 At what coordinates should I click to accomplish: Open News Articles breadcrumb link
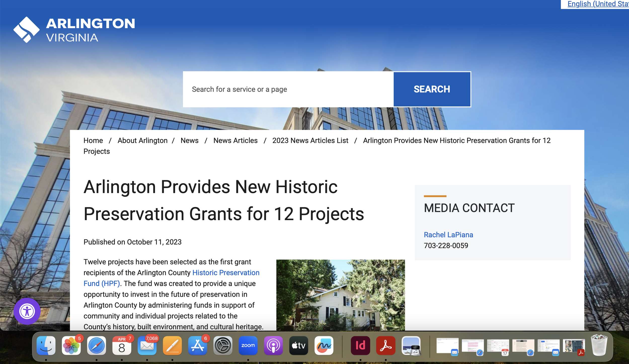[235, 141]
